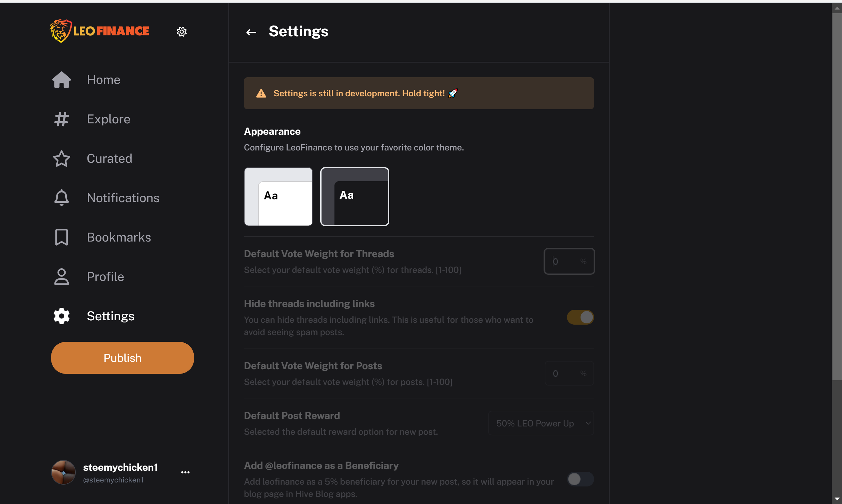Click 'Default Post Reward' label
Image resolution: width=842 pixels, height=504 pixels.
pyautogui.click(x=292, y=416)
